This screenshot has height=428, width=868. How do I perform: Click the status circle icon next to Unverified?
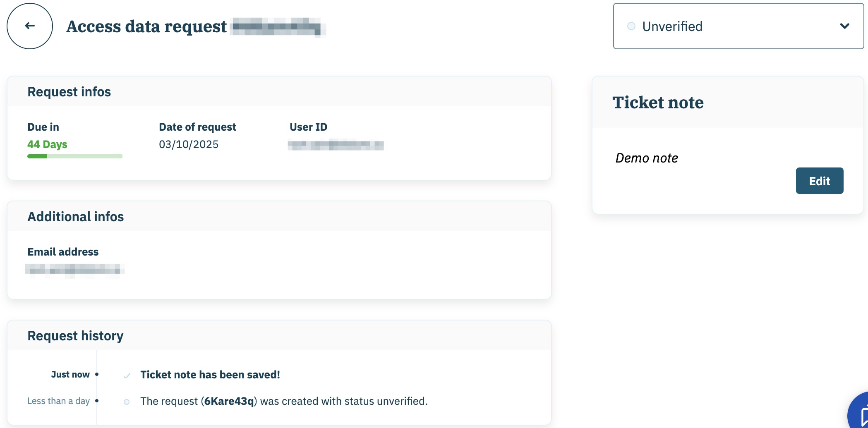pyautogui.click(x=631, y=26)
